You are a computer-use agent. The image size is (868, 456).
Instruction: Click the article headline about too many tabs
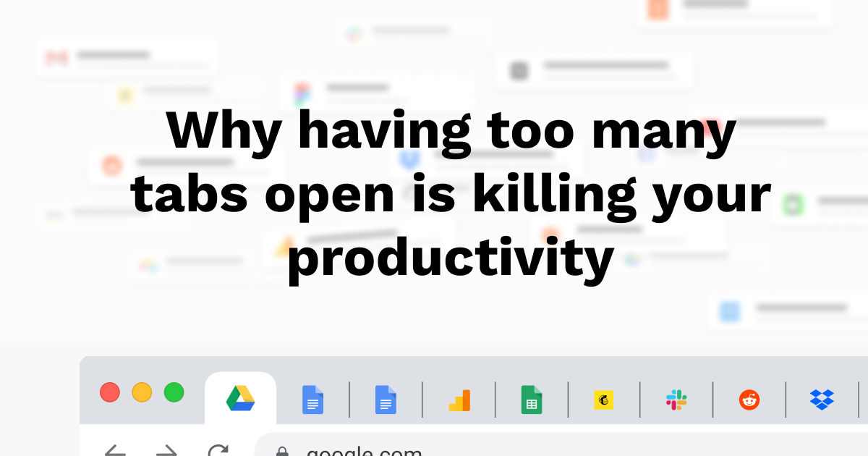(x=450, y=193)
